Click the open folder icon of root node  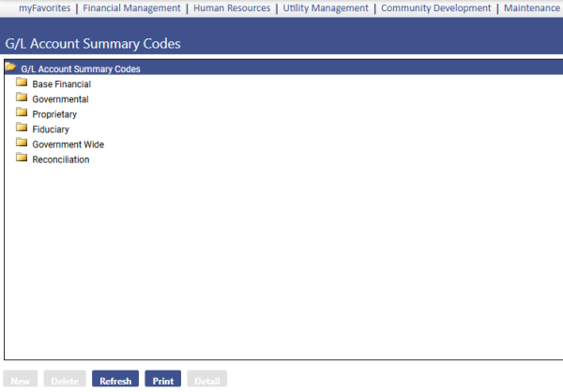[x=10, y=68]
